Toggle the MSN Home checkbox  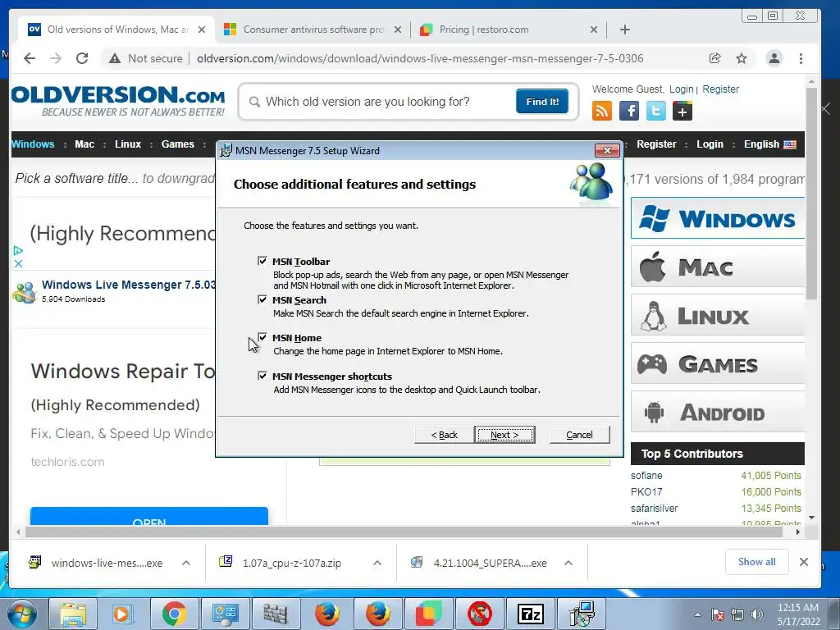262,337
